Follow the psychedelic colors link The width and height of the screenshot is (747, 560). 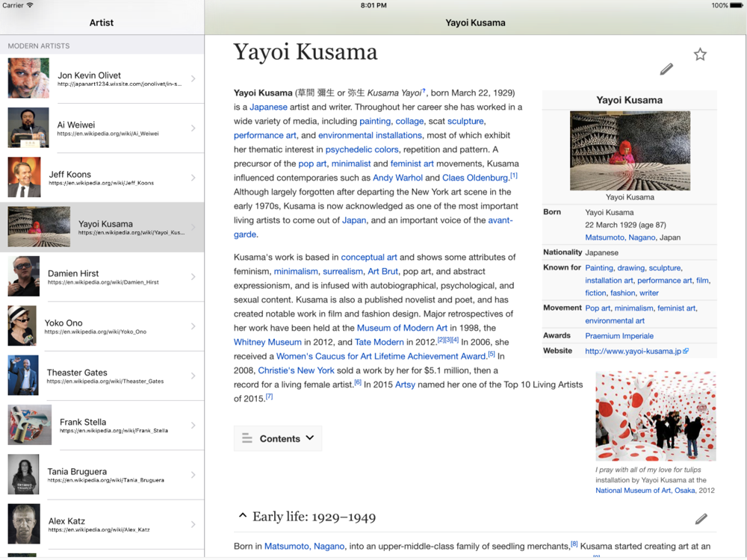[362, 149]
